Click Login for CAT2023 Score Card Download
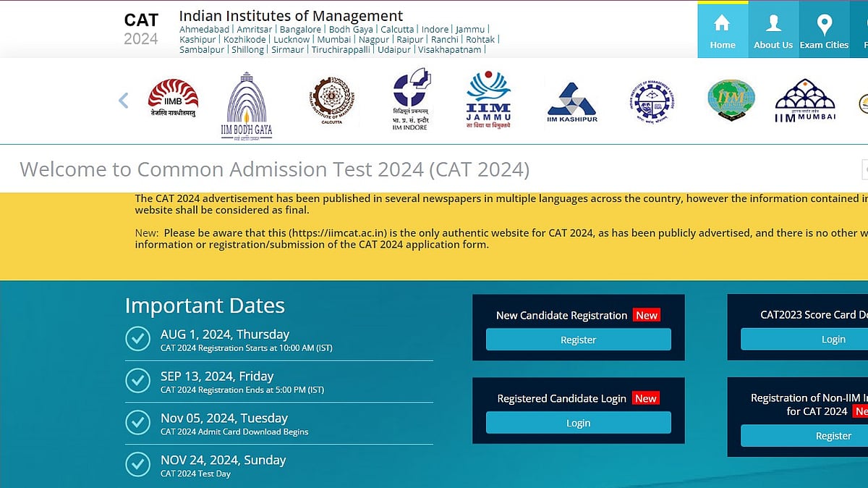The height and width of the screenshot is (488, 868). click(x=833, y=339)
